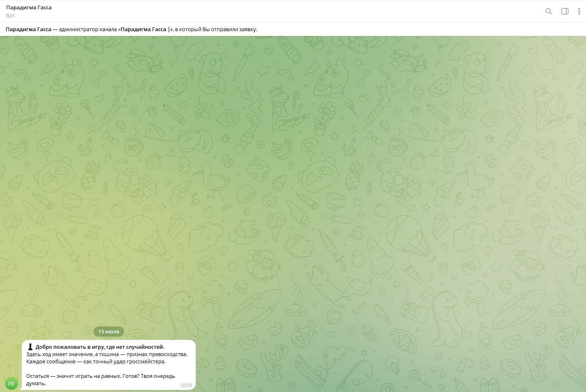Image resolution: width=586 pixels, height=392 pixels.
Task: Toggle the right sidebar panel icon
Action: tap(565, 11)
